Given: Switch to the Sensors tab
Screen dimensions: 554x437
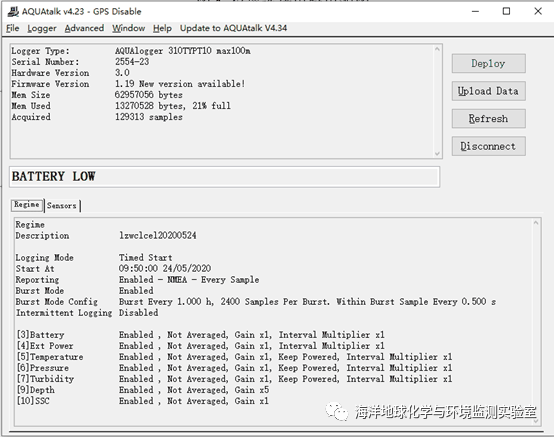Looking at the screenshot, I should click(62, 206).
